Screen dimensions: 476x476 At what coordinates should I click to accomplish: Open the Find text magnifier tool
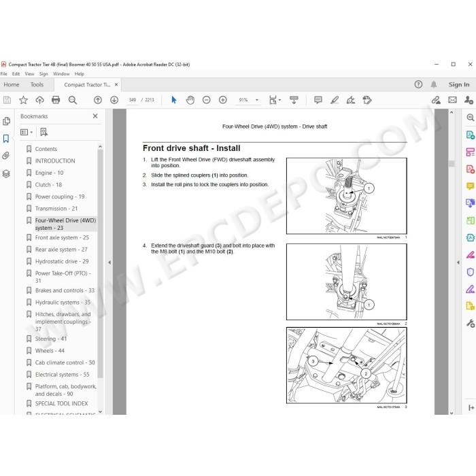tap(73, 100)
